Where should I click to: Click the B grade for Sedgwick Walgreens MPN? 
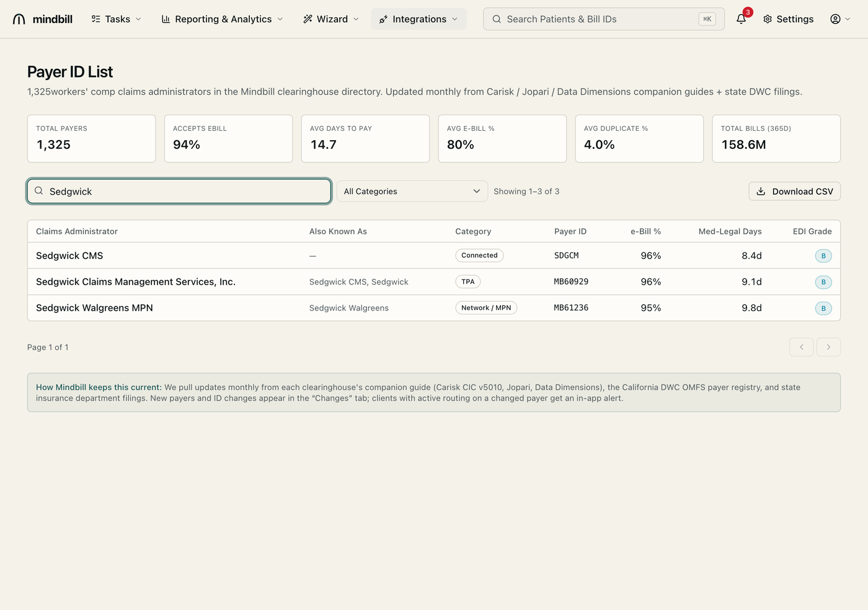(823, 308)
